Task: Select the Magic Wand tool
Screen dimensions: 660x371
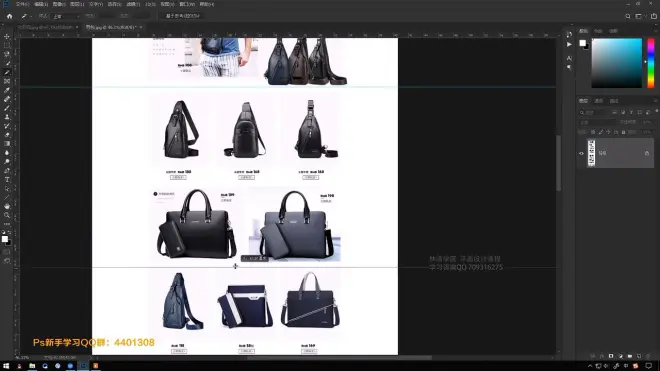Action: tap(7, 63)
